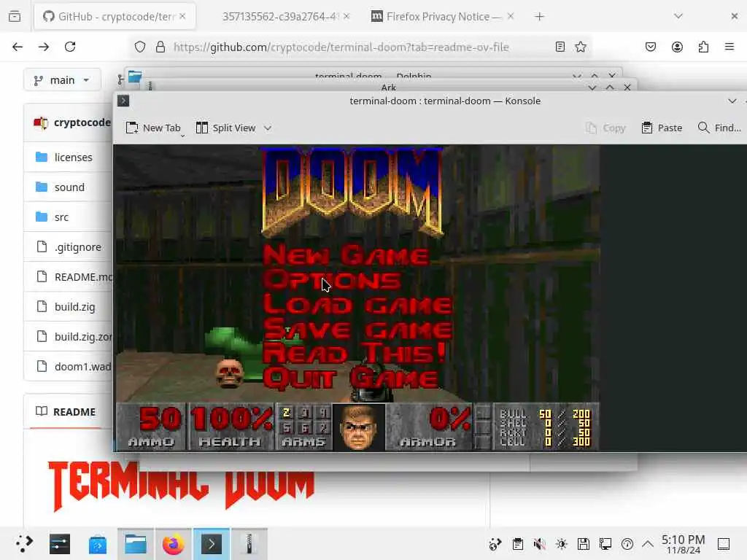This screenshot has height=560, width=747.
Task: Select Quit Game in DOOM menu
Action: pos(351,378)
